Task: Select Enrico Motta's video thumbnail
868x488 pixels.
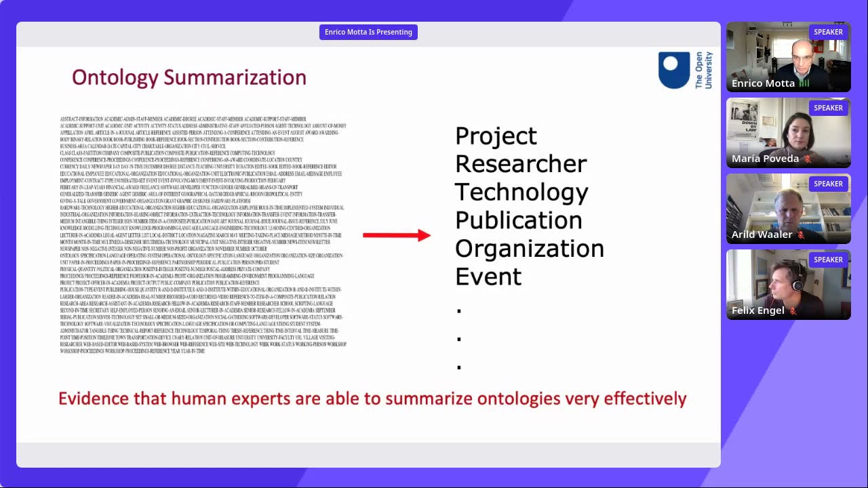Action: [789, 57]
